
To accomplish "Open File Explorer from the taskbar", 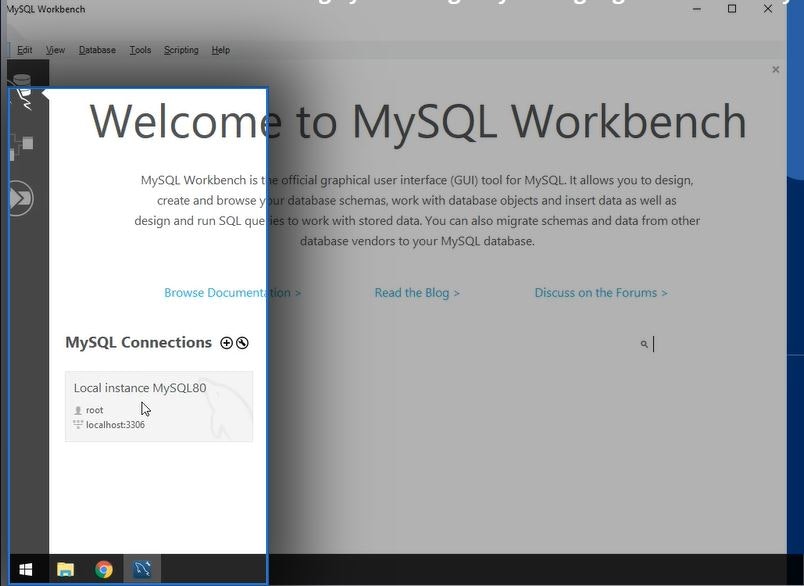I will pyautogui.click(x=65, y=569).
